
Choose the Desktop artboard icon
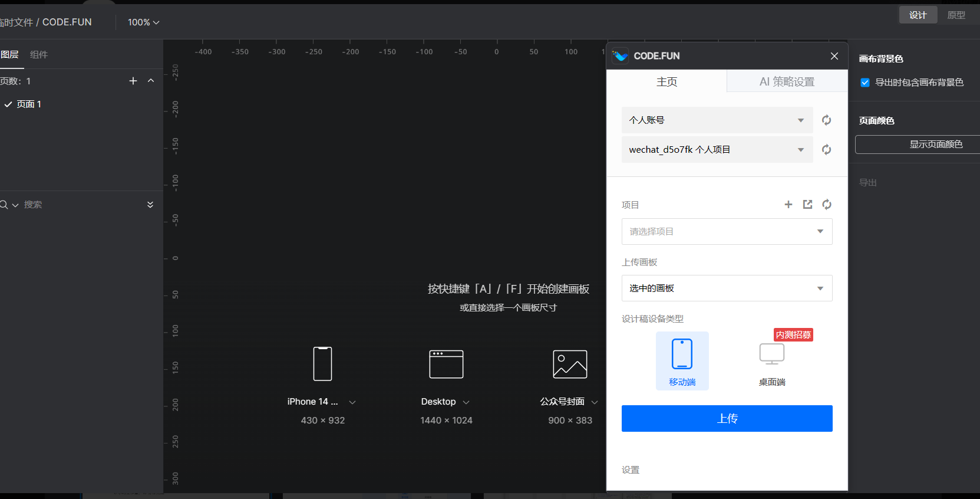tap(446, 364)
